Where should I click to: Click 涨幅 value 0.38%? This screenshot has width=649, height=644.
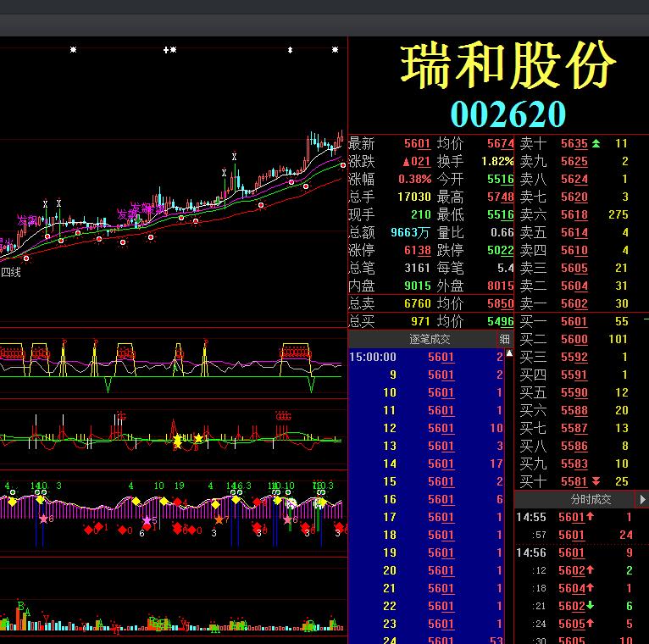414,179
